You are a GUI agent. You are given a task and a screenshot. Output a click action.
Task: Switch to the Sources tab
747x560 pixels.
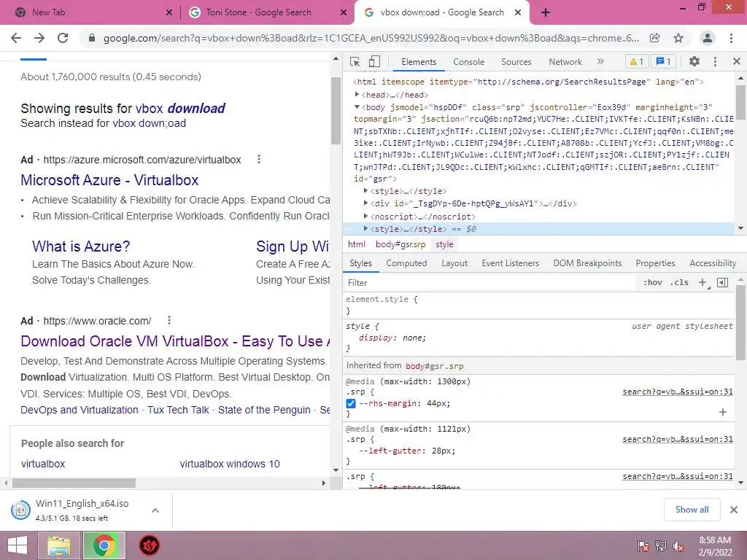pos(516,62)
